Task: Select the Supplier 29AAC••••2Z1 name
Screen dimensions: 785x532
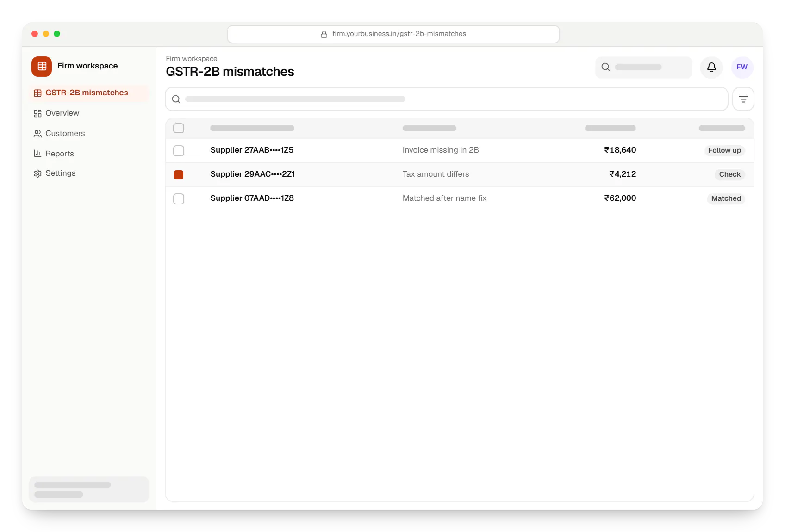Action: coord(252,174)
